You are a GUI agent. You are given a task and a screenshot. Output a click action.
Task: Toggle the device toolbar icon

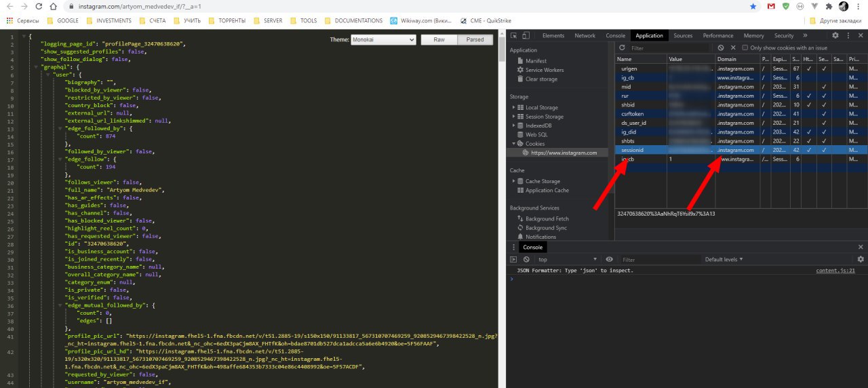pyautogui.click(x=526, y=35)
